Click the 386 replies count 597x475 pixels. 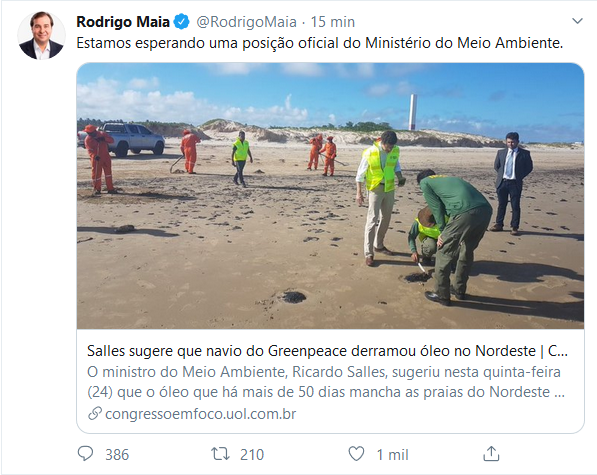117,455
